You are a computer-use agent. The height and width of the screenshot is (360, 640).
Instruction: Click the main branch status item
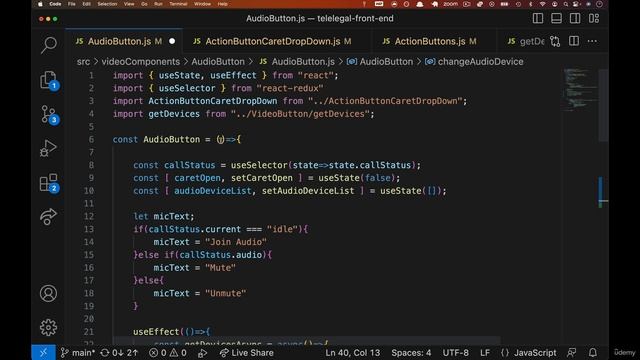click(x=78, y=353)
